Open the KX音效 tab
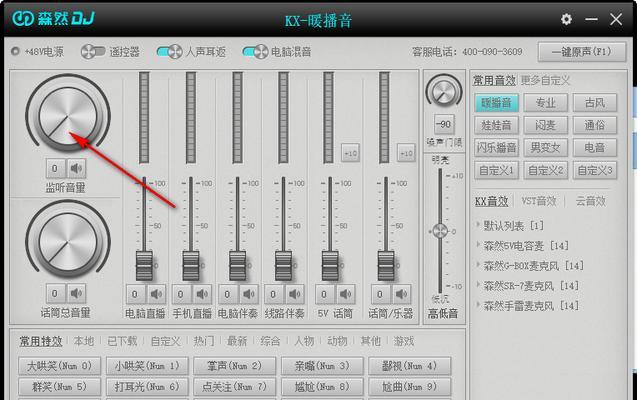This screenshot has height=400, width=637. tap(492, 201)
